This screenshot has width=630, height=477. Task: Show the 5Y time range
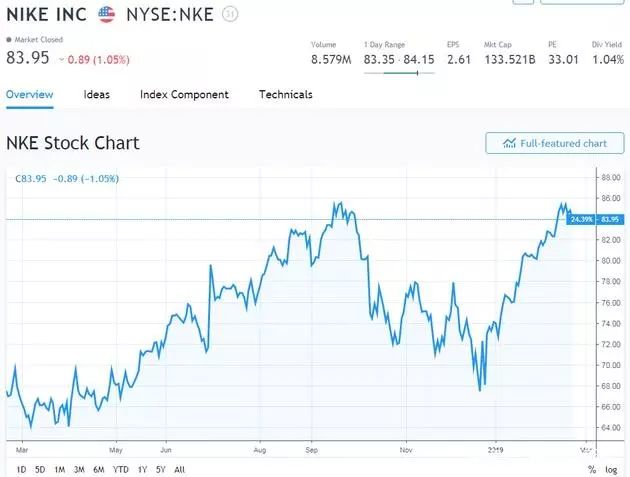pyautogui.click(x=160, y=469)
